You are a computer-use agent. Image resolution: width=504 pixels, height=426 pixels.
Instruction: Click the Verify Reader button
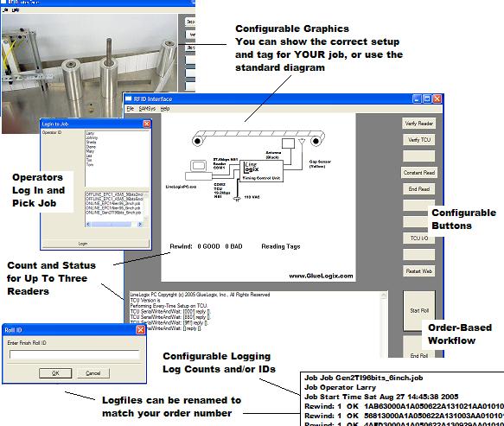(x=418, y=124)
